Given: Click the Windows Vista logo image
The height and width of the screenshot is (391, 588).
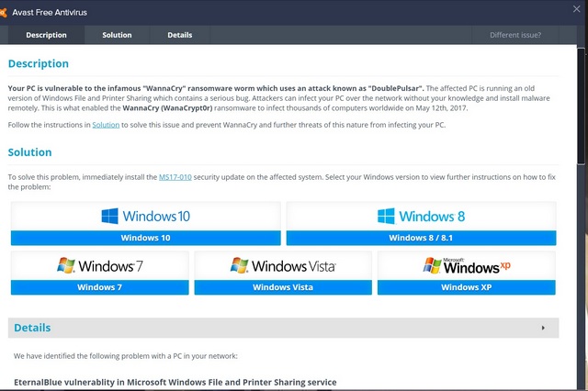Looking at the screenshot, I should coord(283,266).
